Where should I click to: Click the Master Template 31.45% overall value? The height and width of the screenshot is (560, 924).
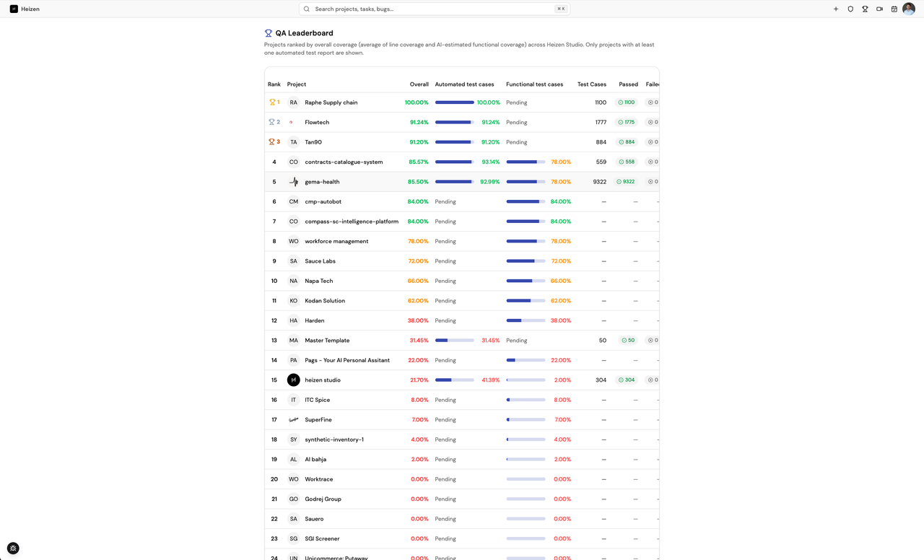point(419,340)
